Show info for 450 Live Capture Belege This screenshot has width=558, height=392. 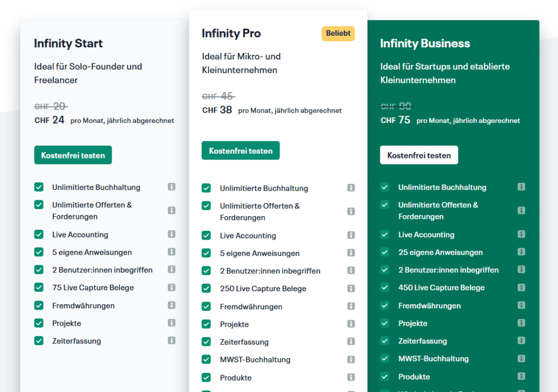[x=521, y=287]
